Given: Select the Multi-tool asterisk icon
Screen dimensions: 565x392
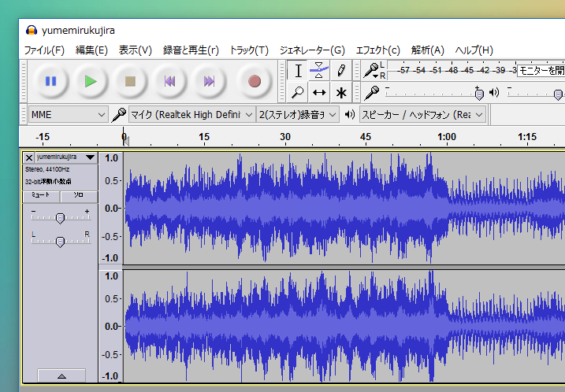Looking at the screenshot, I should [341, 93].
